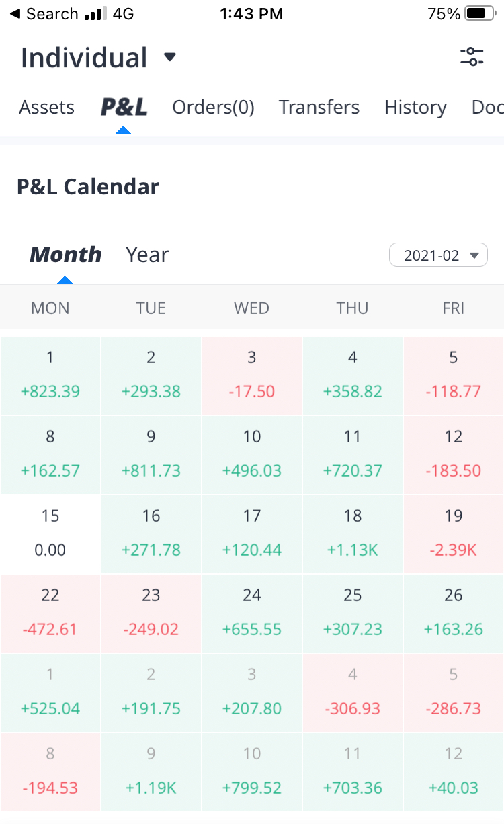The image size is (504, 824).
Task: Select the P&L tab
Action: point(124,108)
